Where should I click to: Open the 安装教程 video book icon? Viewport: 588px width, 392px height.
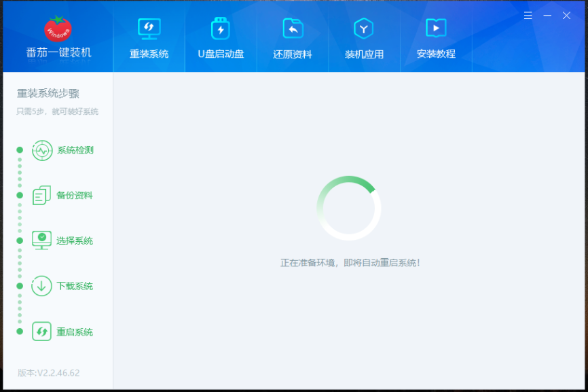pyautogui.click(x=436, y=28)
